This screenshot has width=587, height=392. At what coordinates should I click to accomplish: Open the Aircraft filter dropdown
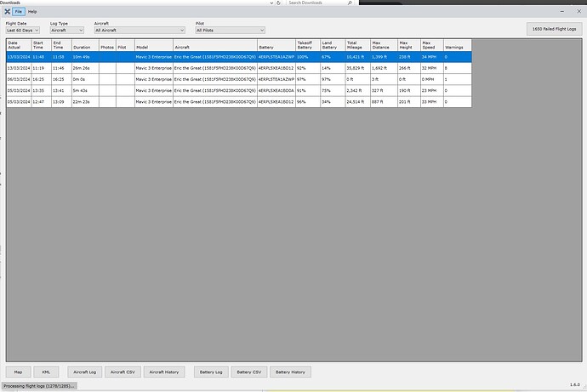[x=139, y=30]
